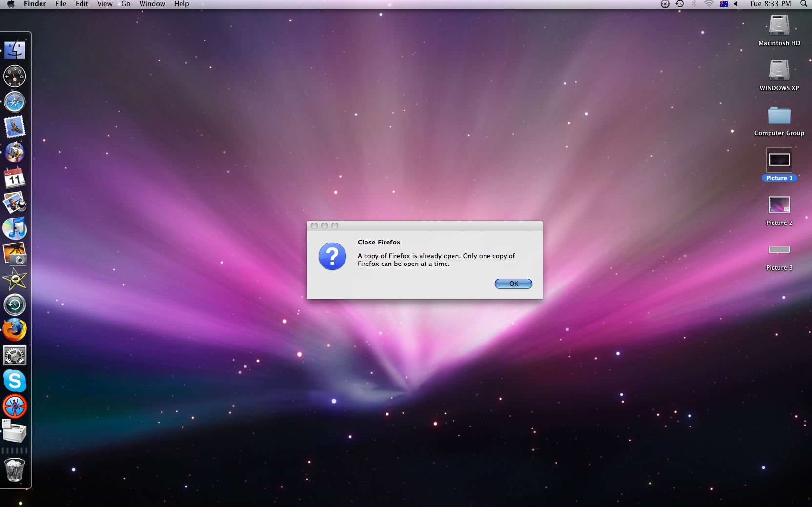
Task: Select the Computer Group folder
Action: tap(779, 116)
